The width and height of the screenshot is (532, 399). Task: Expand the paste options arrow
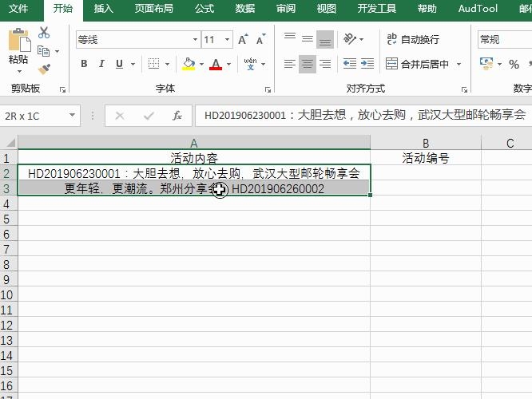[x=19, y=72]
